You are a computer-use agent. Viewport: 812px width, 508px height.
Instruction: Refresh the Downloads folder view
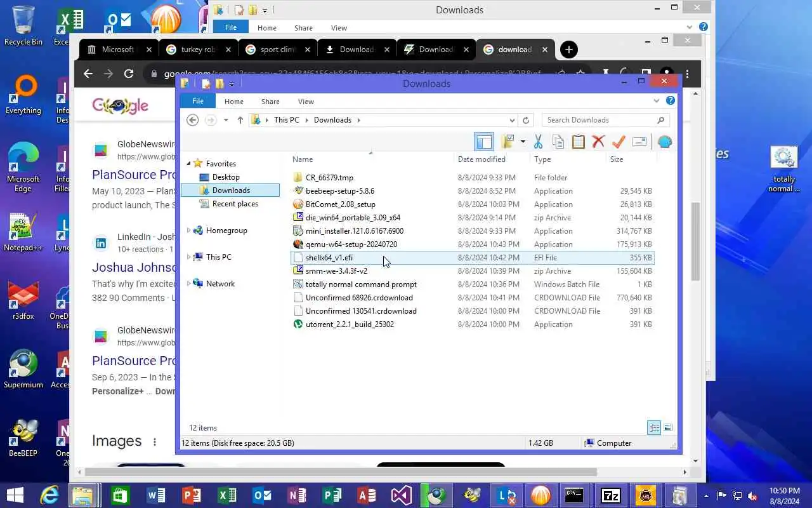526,120
